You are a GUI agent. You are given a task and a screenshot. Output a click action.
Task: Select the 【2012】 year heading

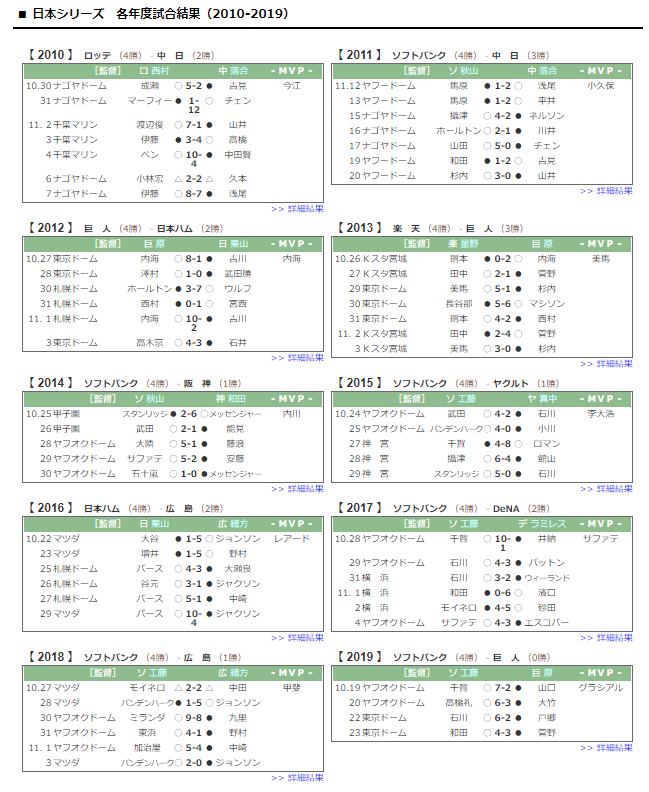click(51, 228)
